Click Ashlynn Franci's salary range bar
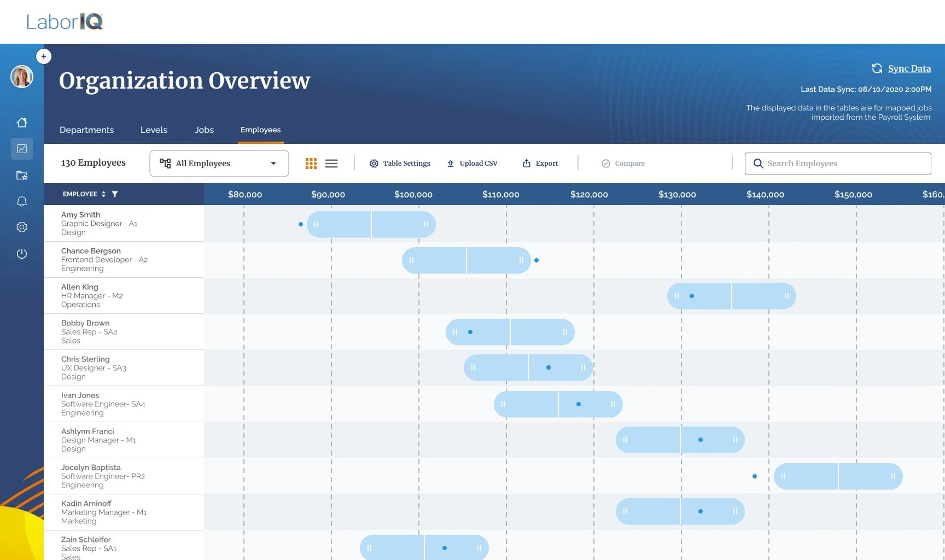This screenshot has height=560, width=945. 680,440
